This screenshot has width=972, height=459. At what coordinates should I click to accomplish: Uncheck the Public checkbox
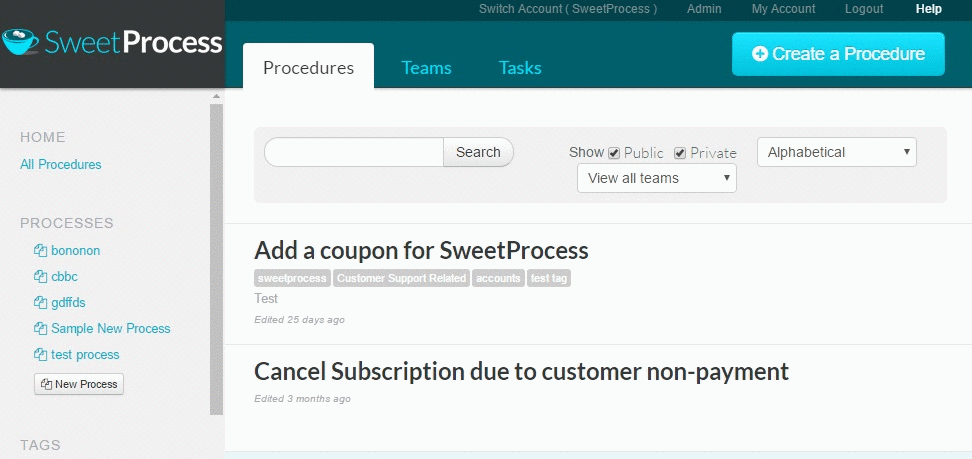614,153
